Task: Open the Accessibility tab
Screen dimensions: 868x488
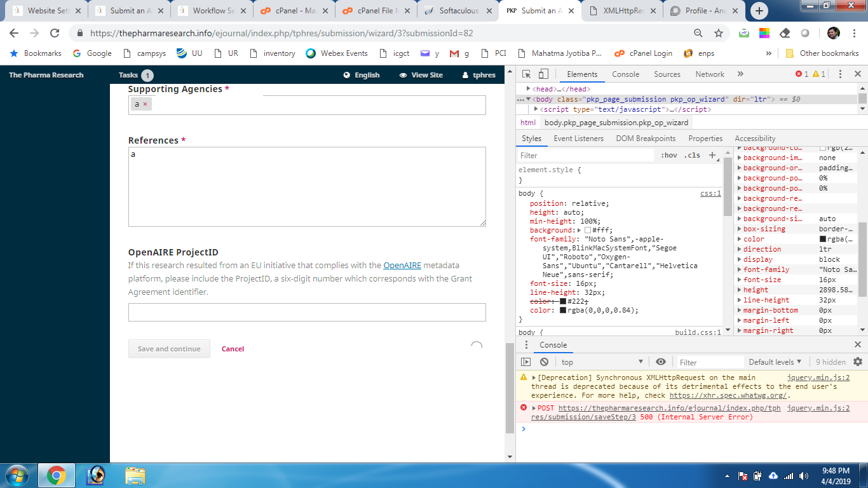Action: point(755,139)
